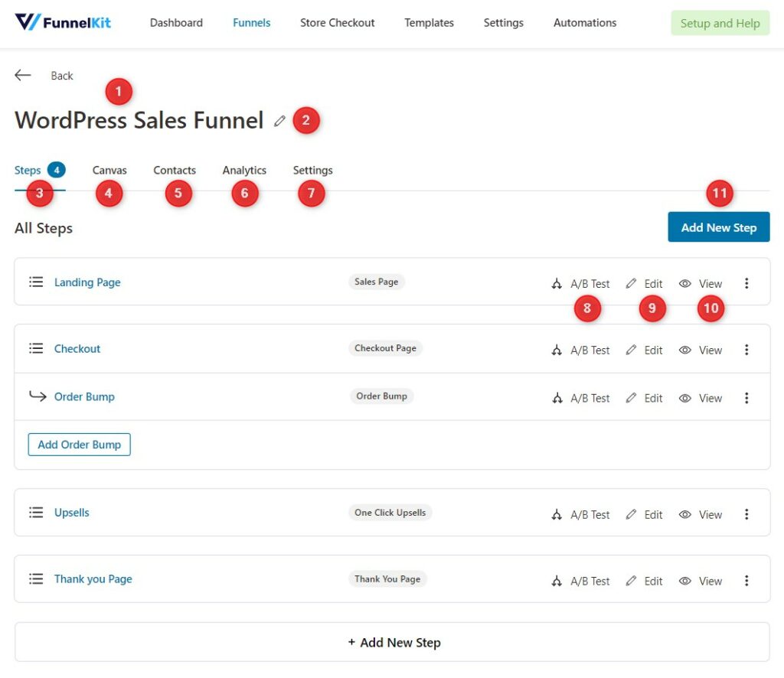Open Templates in the top navigation

tap(429, 22)
